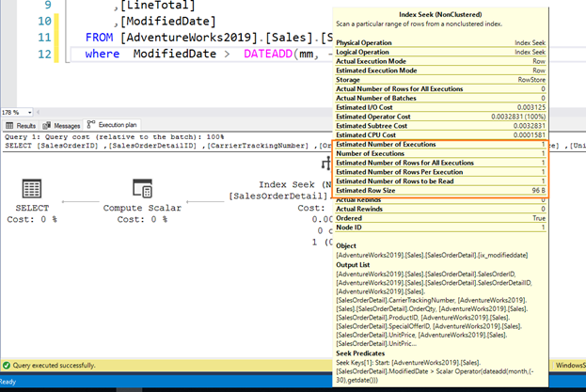Image resolution: width=586 pixels, height=392 pixels.
Task: Click the DATEADD function in query
Action: click(268, 54)
